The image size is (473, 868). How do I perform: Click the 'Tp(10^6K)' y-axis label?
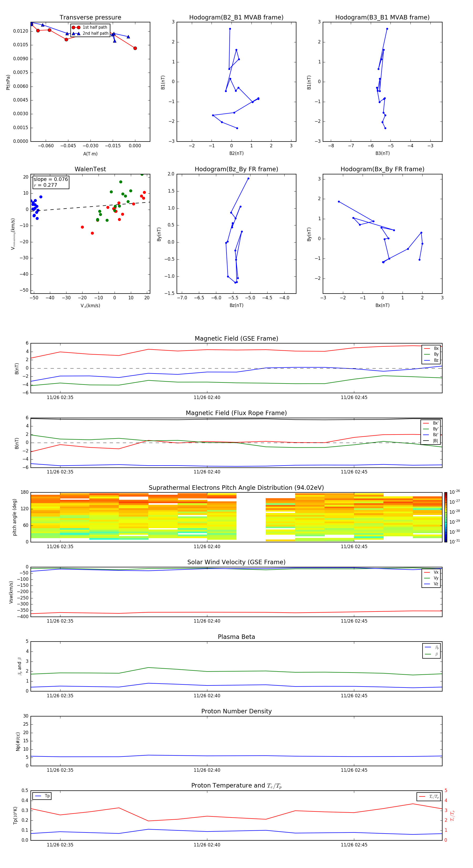pos(15,815)
